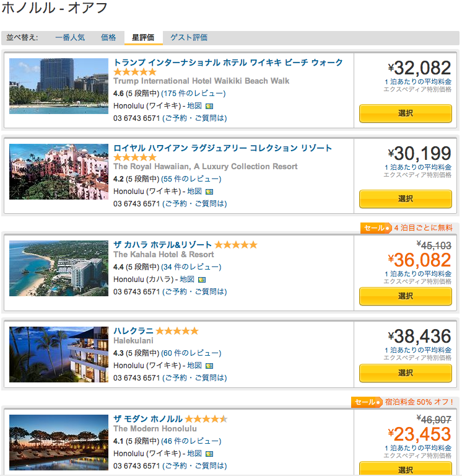Click the Royal Hawaiian pink hotel thumbnail

tap(59, 172)
